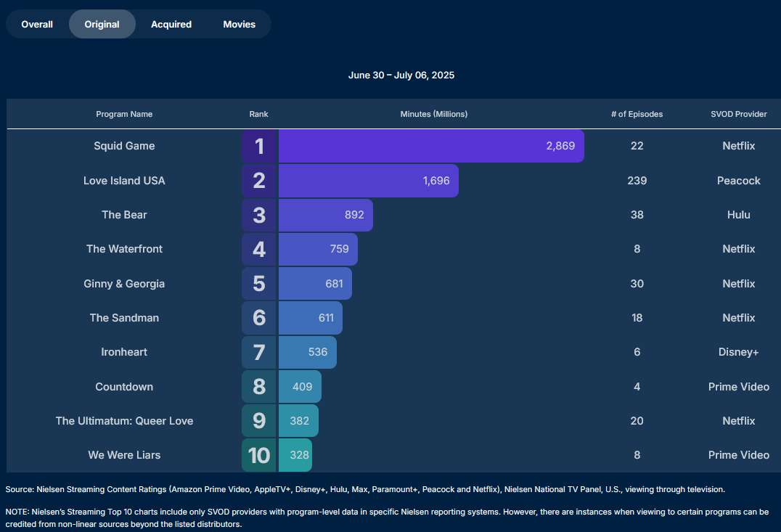Screen dimensions: 781x532
Task: Click We Were Liars' Prime Video cell
Action: coord(739,455)
